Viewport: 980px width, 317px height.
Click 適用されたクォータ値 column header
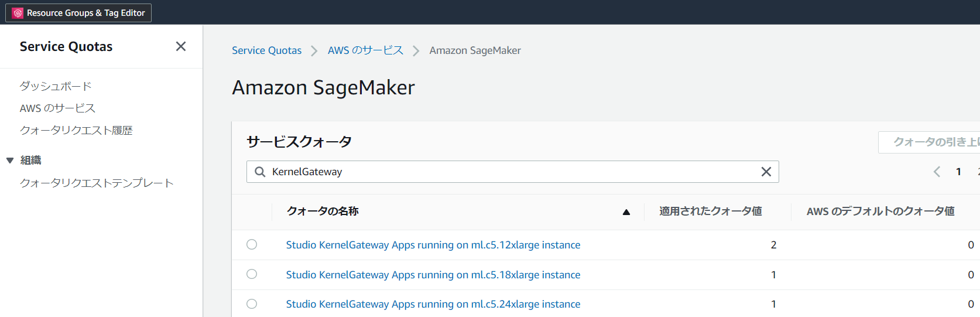710,211
